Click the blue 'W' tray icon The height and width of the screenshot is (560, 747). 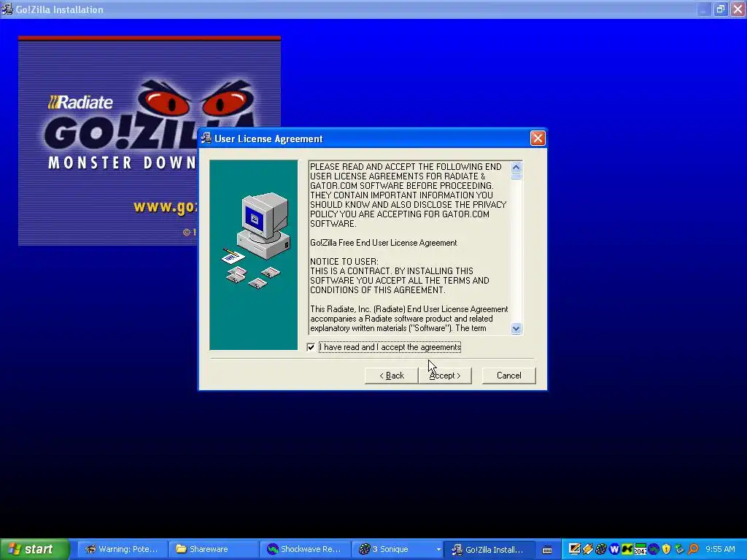(x=614, y=549)
